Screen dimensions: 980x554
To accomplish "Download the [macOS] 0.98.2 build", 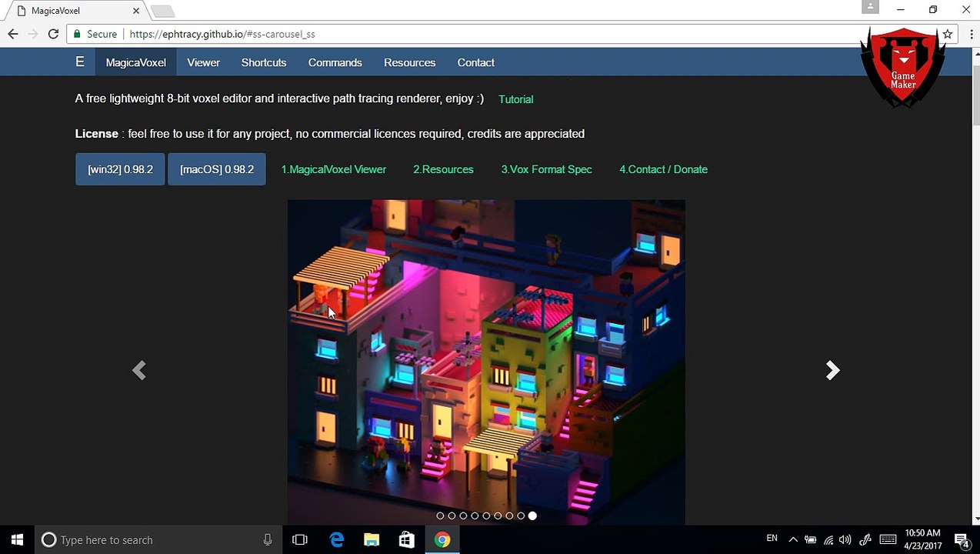I will [x=217, y=169].
